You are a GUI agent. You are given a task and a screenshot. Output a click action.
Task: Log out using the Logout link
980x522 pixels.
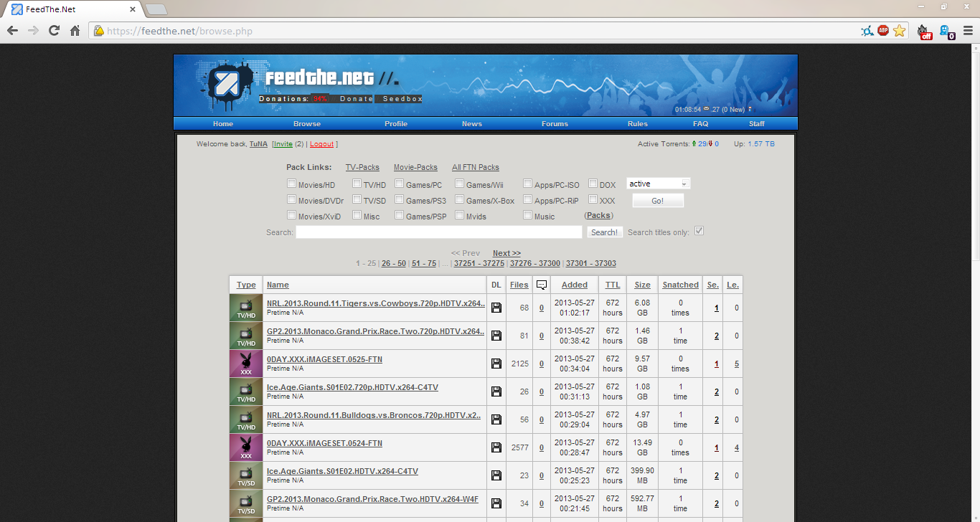pos(321,144)
